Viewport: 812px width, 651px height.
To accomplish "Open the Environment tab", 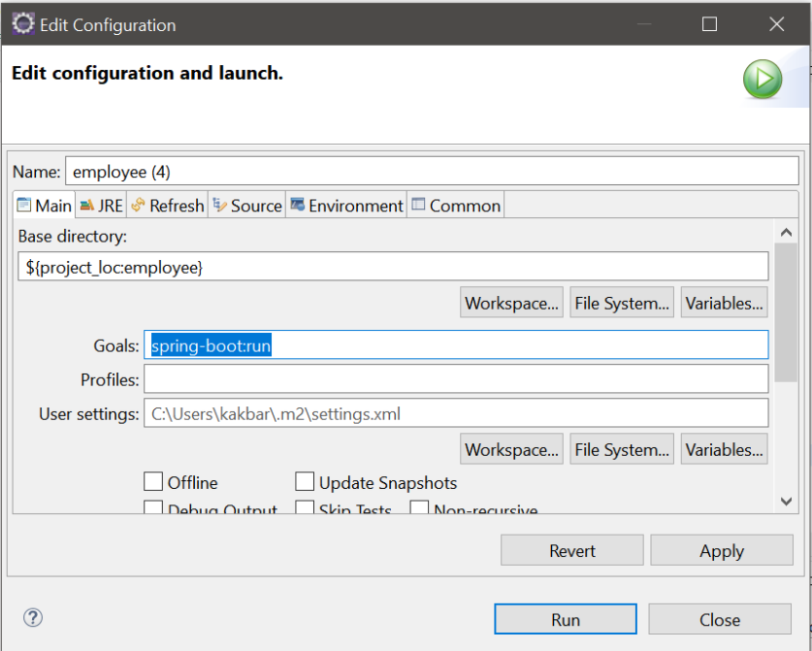I will (x=346, y=206).
